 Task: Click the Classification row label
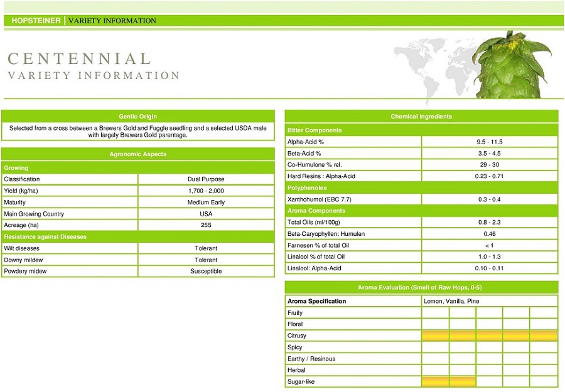[x=21, y=179]
